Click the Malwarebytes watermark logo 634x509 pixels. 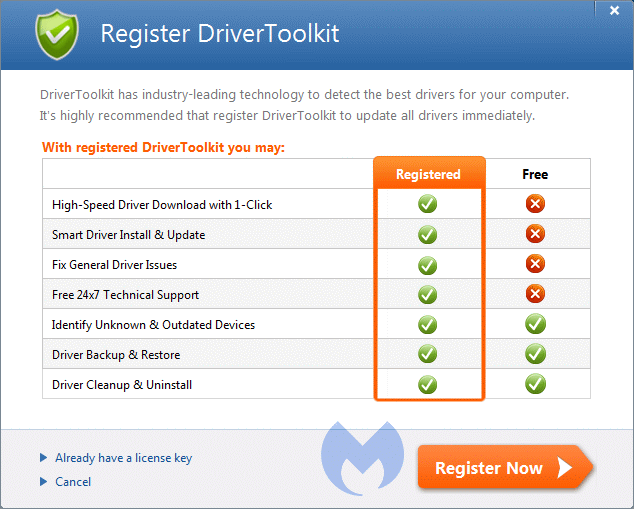[363, 457]
